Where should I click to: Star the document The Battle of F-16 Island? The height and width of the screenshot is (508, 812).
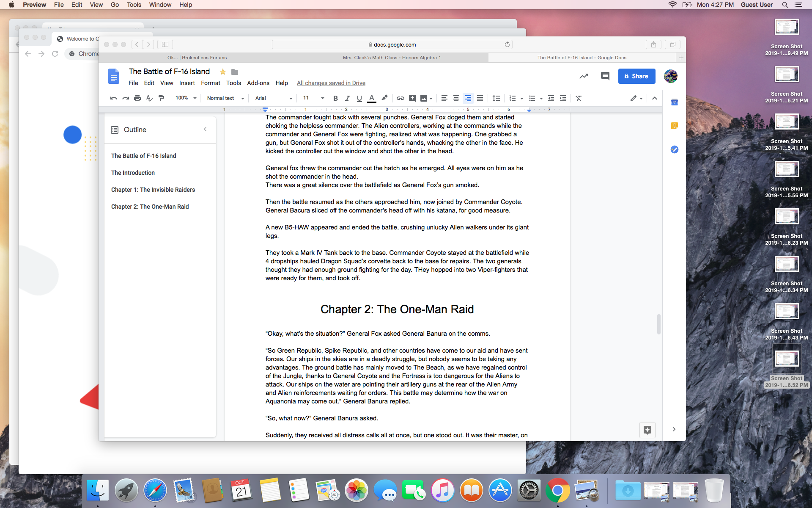click(x=223, y=72)
